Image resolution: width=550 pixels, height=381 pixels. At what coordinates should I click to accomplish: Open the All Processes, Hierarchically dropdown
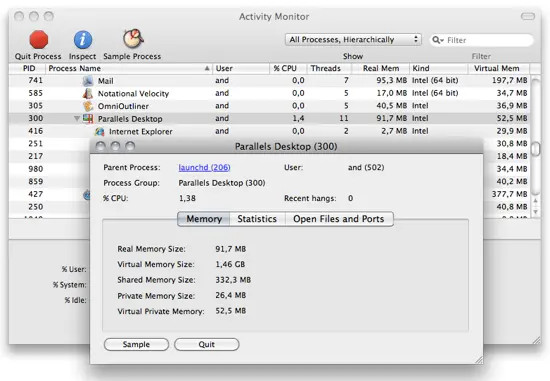(353, 40)
